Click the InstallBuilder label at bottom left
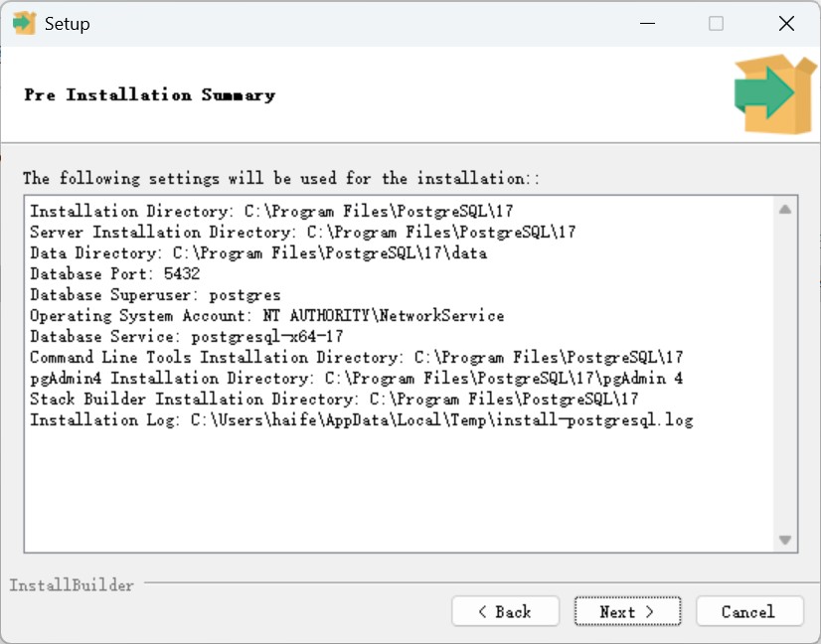821x644 pixels. tap(72, 585)
